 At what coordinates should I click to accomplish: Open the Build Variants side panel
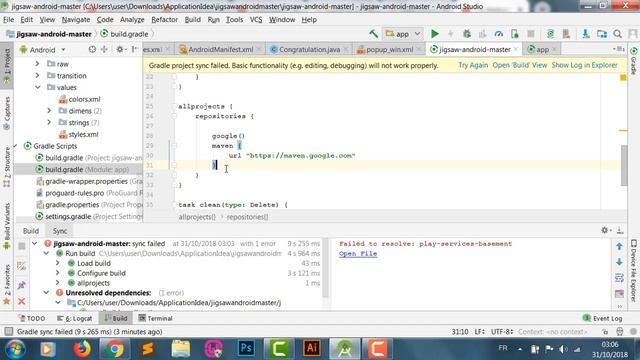point(7,226)
